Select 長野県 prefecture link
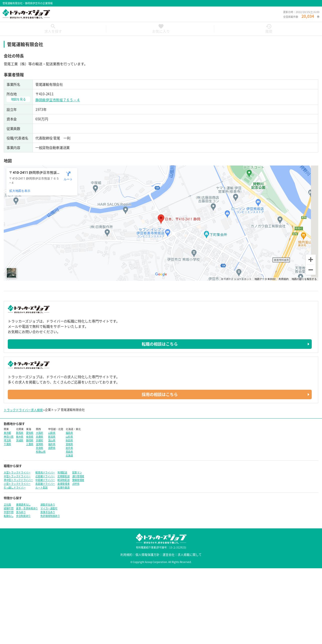The width and height of the screenshot is (322, 644). (x=52, y=448)
